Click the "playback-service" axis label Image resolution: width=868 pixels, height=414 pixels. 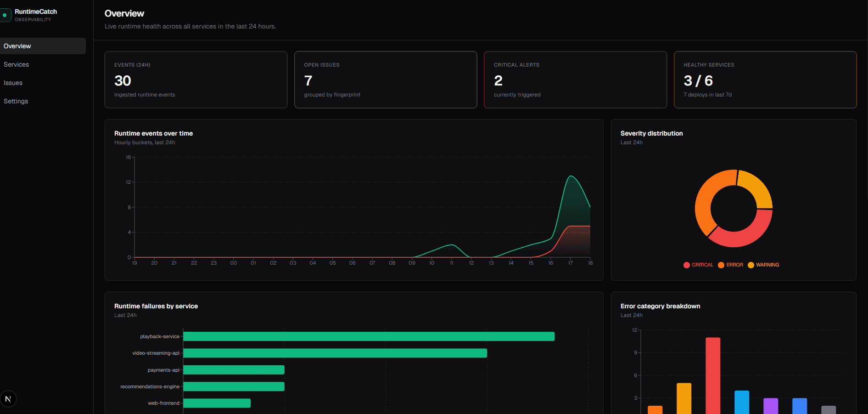[160, 336]
